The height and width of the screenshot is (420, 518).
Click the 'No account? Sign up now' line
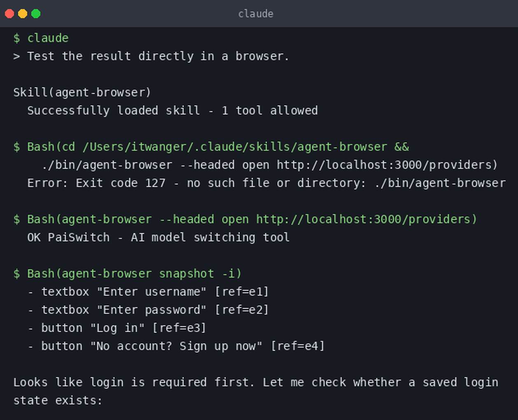(x=176, y=346)
